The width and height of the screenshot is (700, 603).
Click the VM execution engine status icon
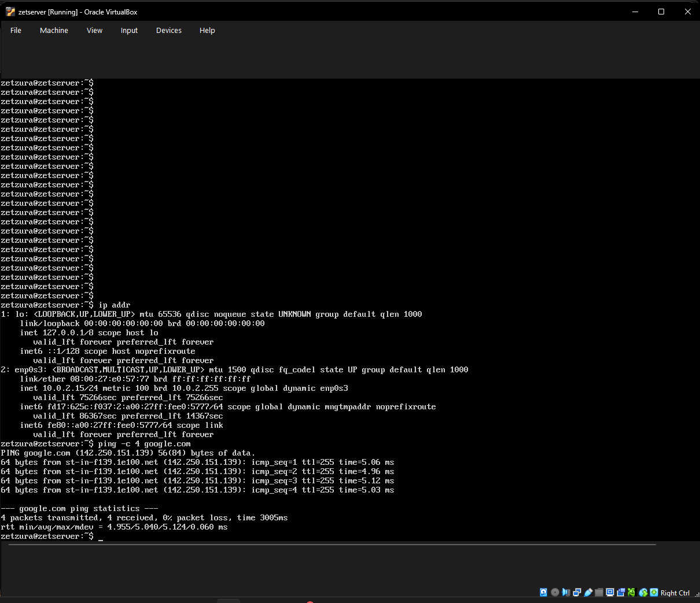click(x=632, y=592)
